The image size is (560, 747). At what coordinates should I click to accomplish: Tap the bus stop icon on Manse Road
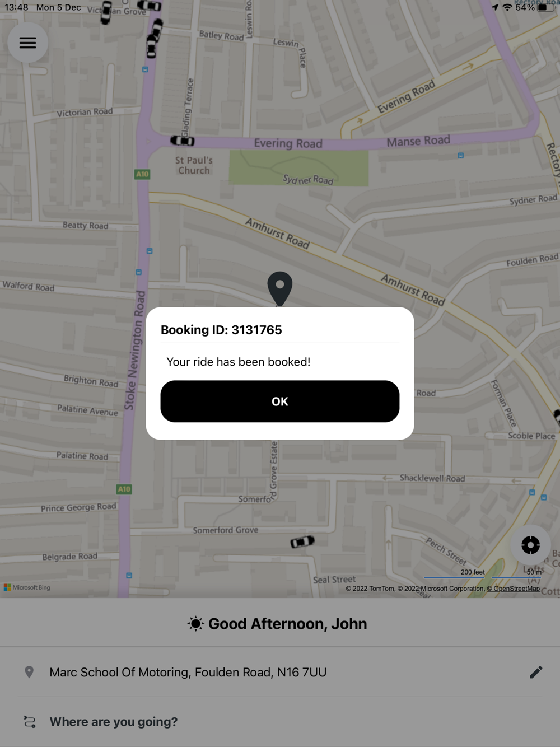pyautogui.click(x=460, y=155)
